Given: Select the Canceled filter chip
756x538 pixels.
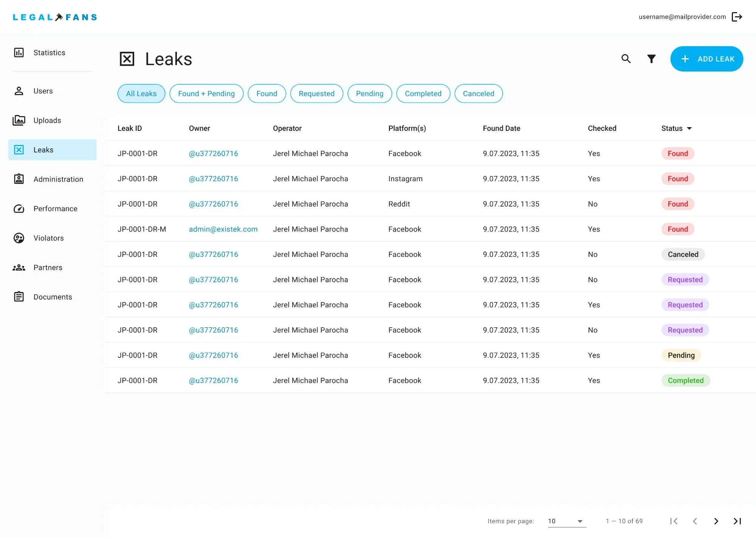Looking at the screenshot, I should [x=479, y=93].
